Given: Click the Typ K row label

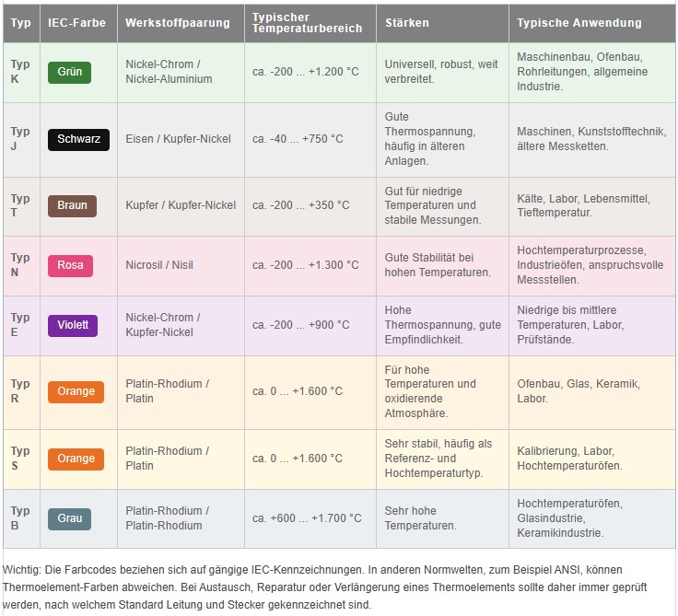Looking at the screenshot, I should (x=20, y=72).
